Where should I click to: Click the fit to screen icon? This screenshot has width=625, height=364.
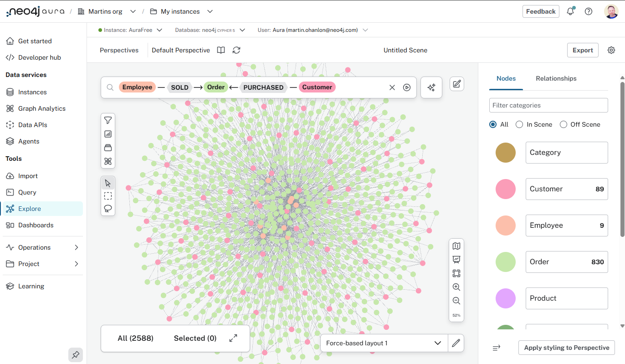pos(456,273)
